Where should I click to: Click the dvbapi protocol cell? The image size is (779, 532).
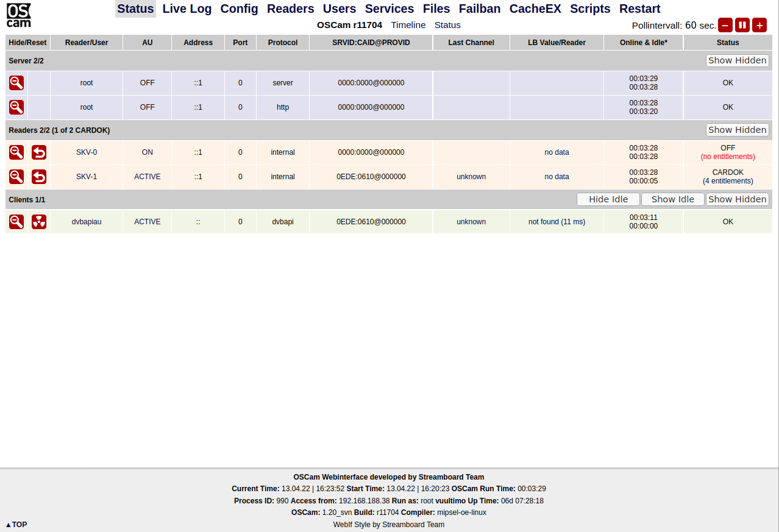coord(283,222)
